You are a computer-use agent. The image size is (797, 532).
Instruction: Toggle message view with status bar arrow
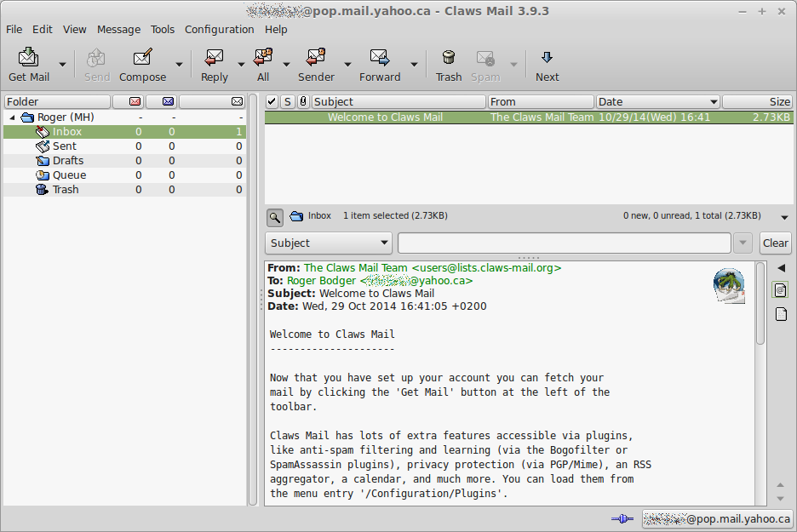point(784,217)
